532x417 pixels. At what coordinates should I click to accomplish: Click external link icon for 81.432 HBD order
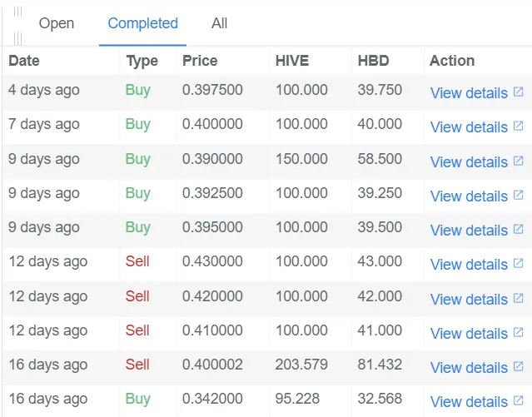pos(518,366)
